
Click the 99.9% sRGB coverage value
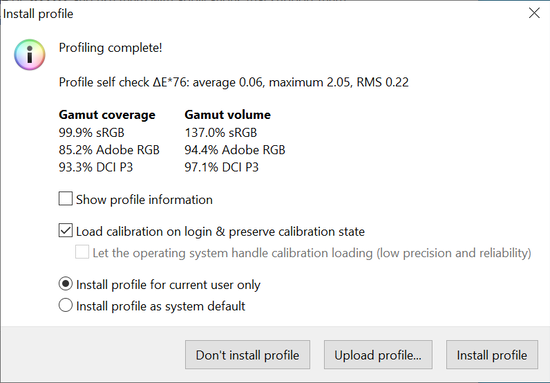pyautogui.click(x=92, y=133)
